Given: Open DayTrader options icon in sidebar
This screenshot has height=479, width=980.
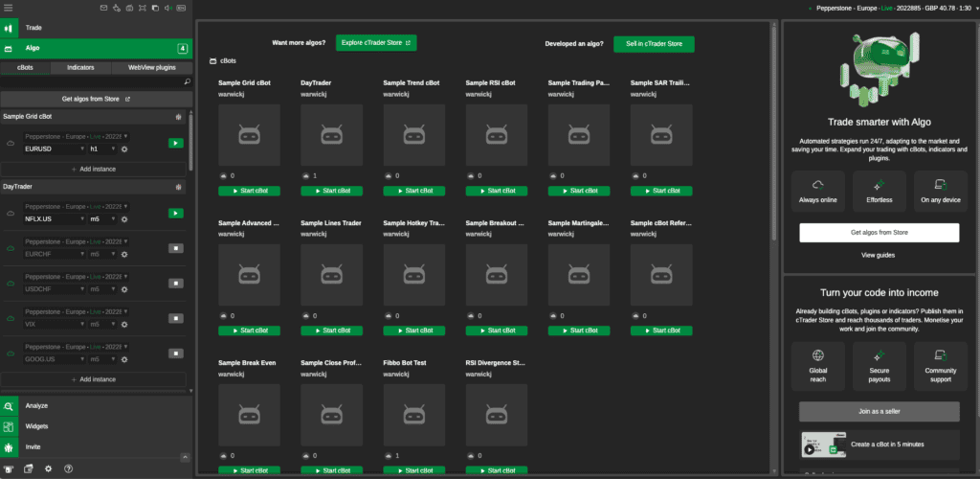Looking at the screenshot, I should pos(178,187).
